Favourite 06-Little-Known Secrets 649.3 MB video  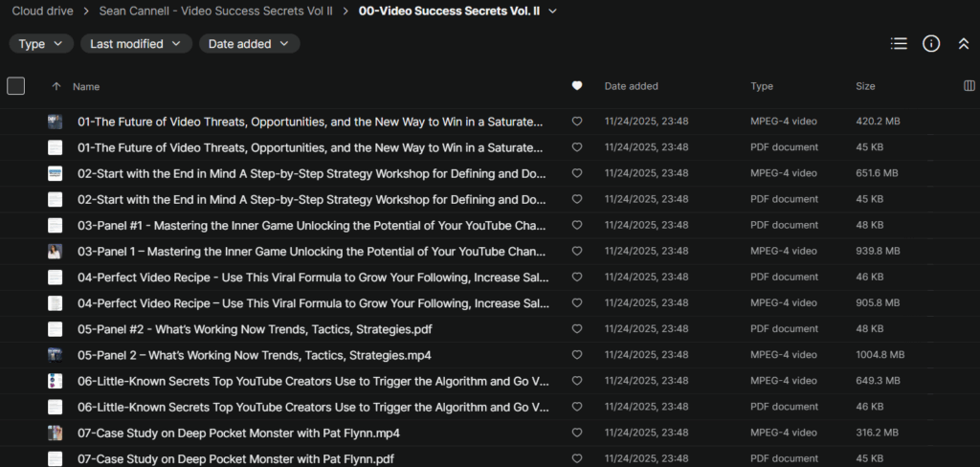(577, 381)
